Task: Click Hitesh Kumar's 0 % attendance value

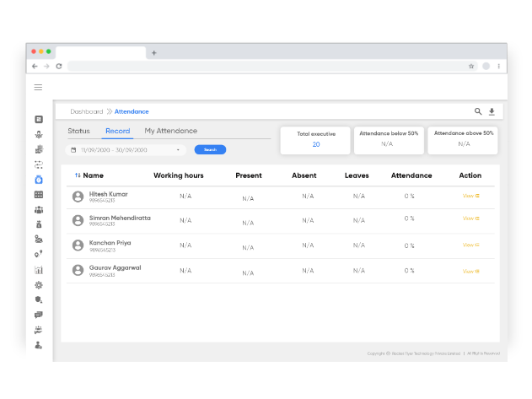Action: (x=409, y=196)
